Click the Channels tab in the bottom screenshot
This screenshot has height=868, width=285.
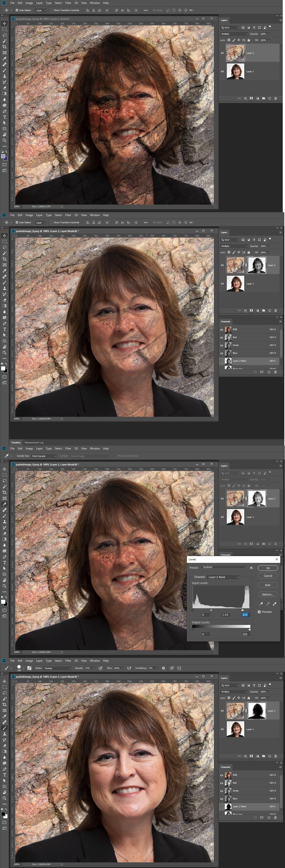pos(225,767)
